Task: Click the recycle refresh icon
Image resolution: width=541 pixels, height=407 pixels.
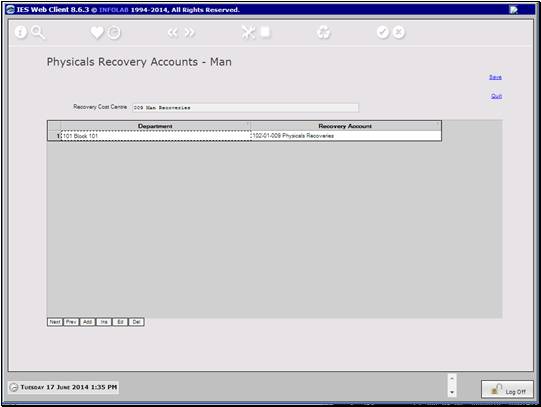Action: [x=324, y=33]
